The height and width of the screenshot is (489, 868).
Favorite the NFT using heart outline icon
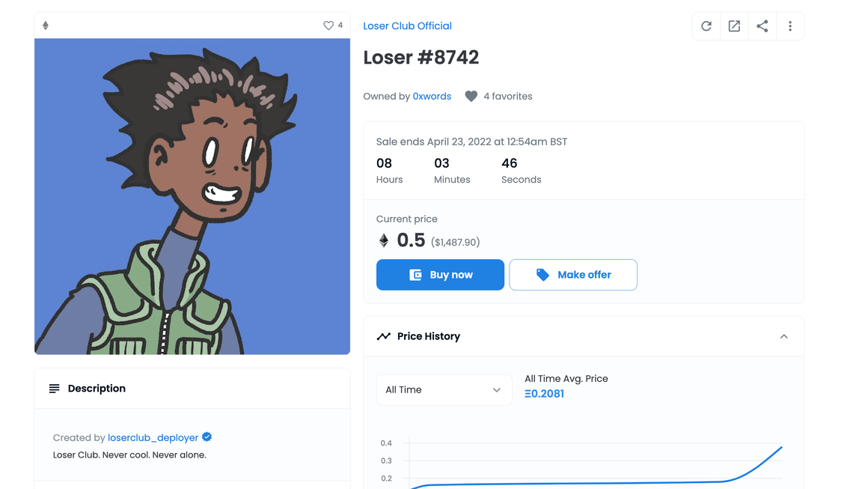point(328,25)
